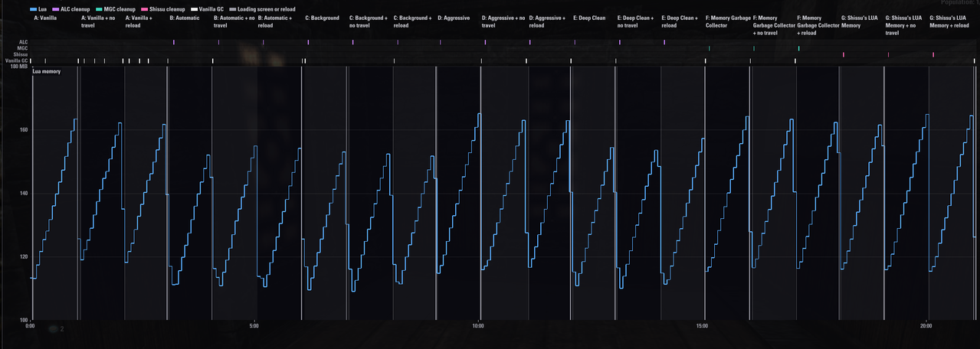Select 'F: Memory Garbage Collector + reload' label
Image resolution: width=980 pixels, height=349 pixels.
[818, 25]
